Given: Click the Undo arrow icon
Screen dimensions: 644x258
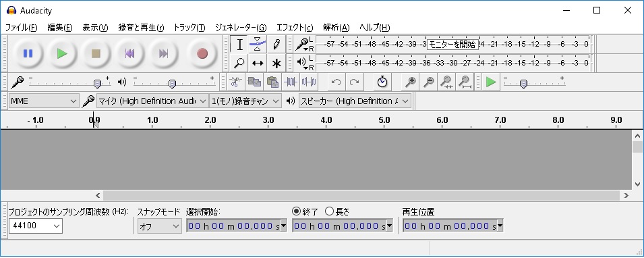Looking at the screenshot, I should (x=336, y=82).
